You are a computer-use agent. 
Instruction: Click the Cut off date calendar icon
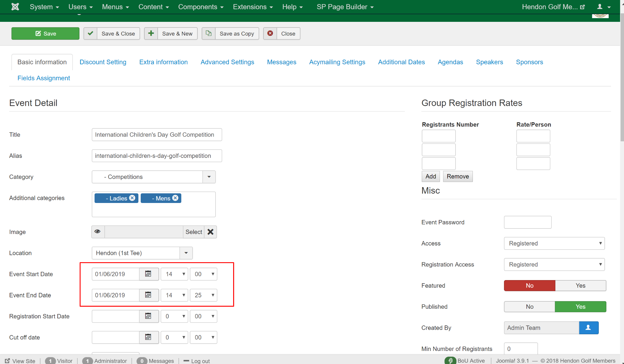(x=148, y=337)
